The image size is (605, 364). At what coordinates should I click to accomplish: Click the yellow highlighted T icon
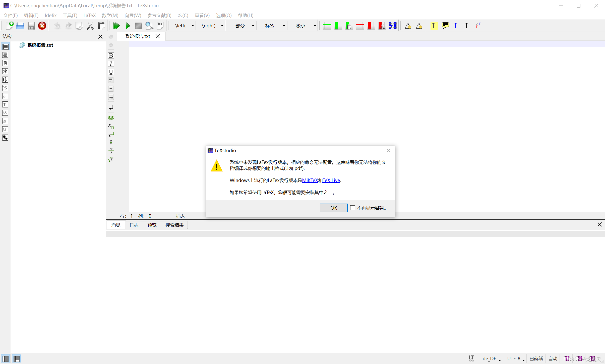coord(434,26)
